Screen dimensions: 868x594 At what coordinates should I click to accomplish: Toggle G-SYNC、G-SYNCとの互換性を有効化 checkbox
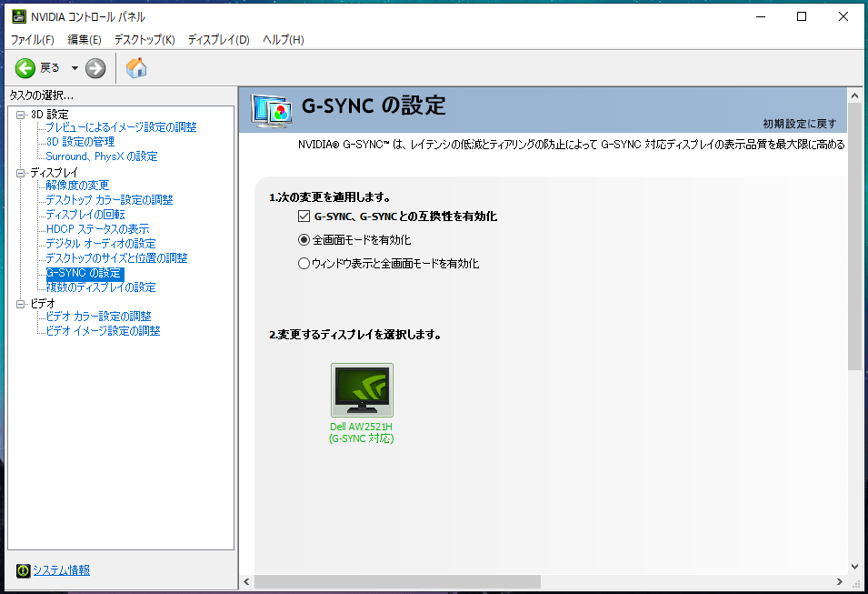(304, 216)
